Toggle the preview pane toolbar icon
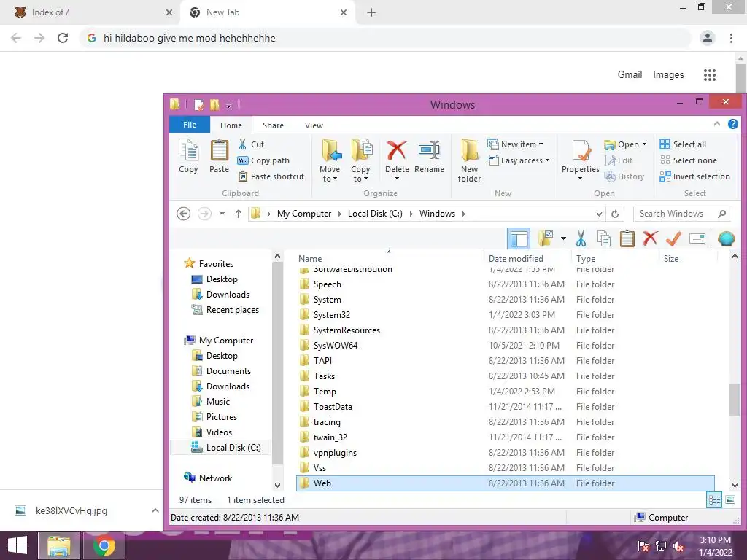 coord(519,238)
